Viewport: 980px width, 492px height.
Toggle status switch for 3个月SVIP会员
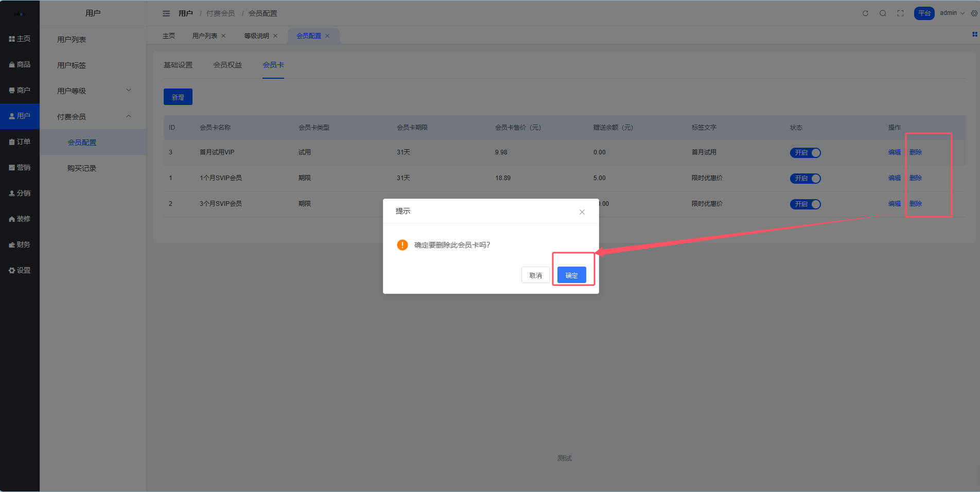click(x=805, y=204)
